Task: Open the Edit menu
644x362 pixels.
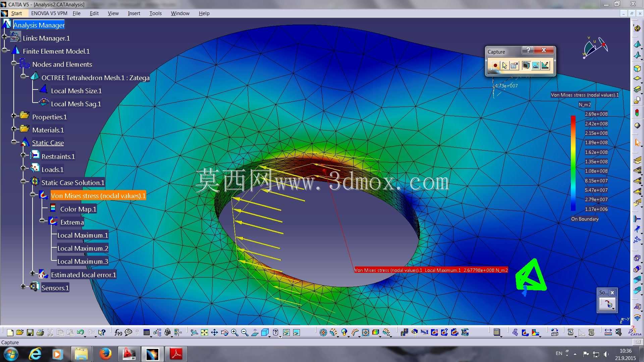Action: [x=94, y=13]
